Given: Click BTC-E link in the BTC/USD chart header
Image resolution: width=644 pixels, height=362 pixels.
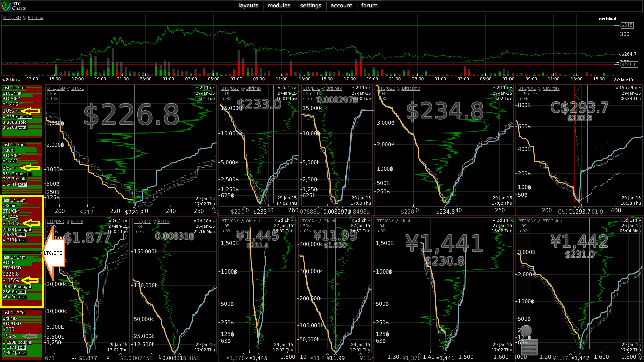Looking at the screenshot, I should 77,88.
